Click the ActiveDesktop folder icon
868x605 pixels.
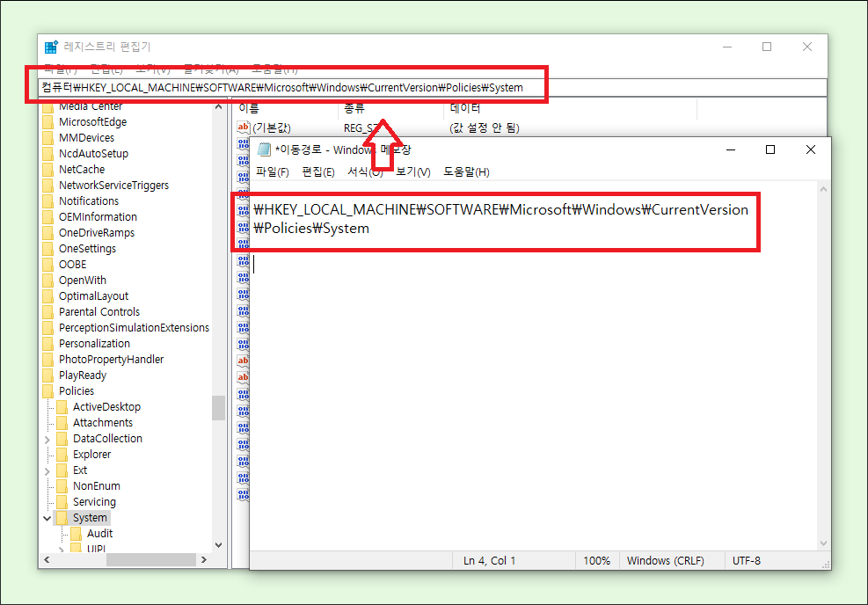[x=62, y=407]
